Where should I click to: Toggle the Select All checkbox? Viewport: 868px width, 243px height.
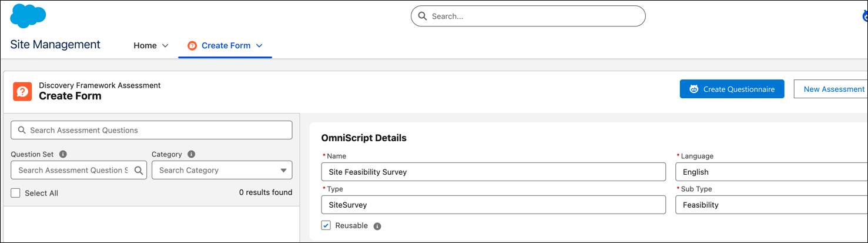[x=16, y=193]
